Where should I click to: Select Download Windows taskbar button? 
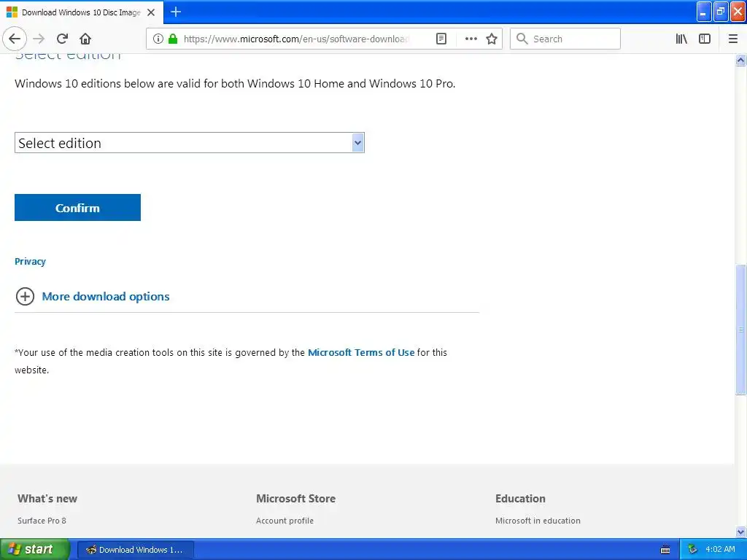[135, 550]
